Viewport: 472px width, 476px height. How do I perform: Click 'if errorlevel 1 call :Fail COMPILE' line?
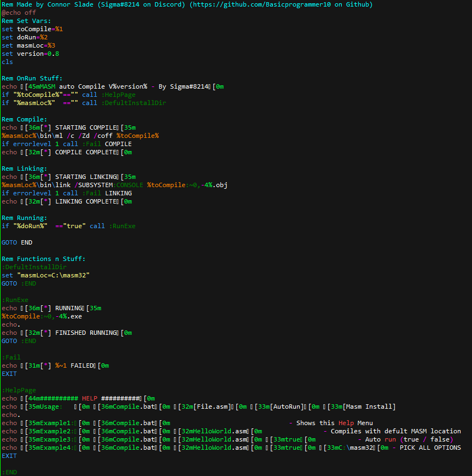[x=67, y=144]
